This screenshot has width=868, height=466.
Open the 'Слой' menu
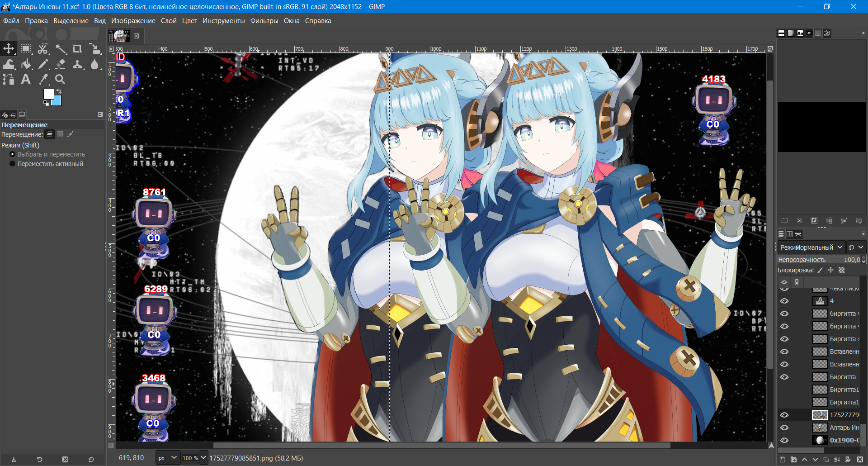[169, 21]
